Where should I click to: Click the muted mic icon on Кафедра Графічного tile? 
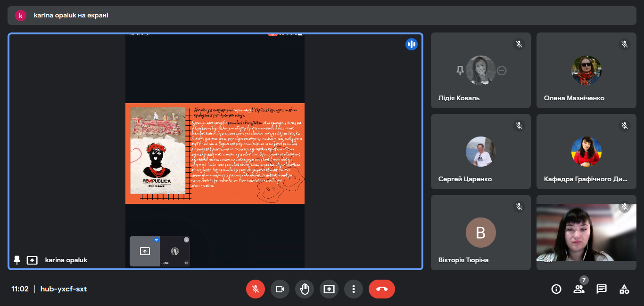tap(625, 126)
